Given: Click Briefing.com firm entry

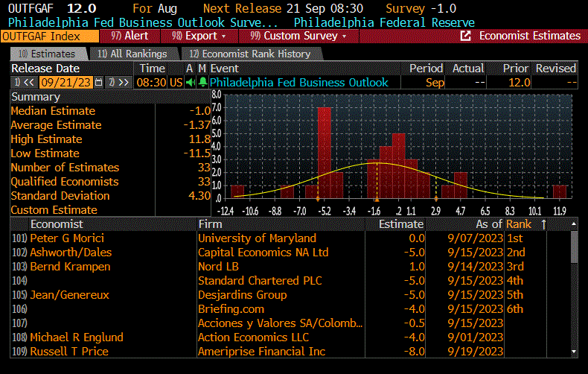Looking at the screenshot, I should (x=231, y=309).
